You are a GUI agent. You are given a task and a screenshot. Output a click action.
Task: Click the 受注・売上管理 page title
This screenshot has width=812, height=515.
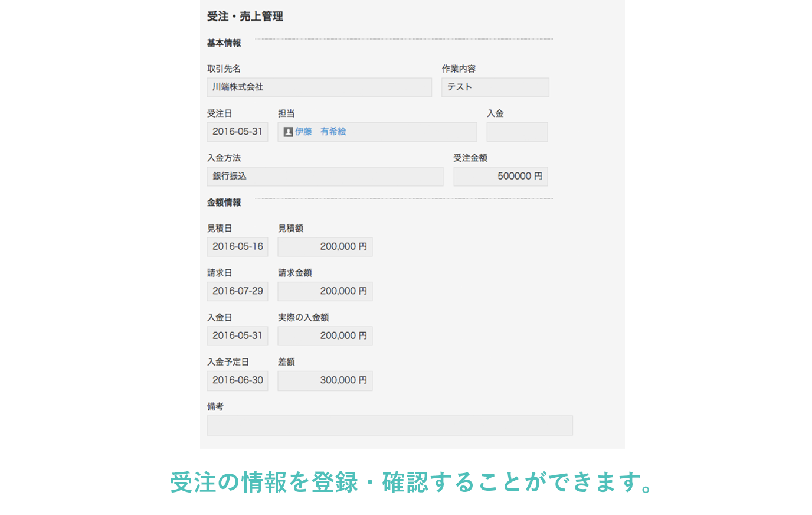pos(245,17)
